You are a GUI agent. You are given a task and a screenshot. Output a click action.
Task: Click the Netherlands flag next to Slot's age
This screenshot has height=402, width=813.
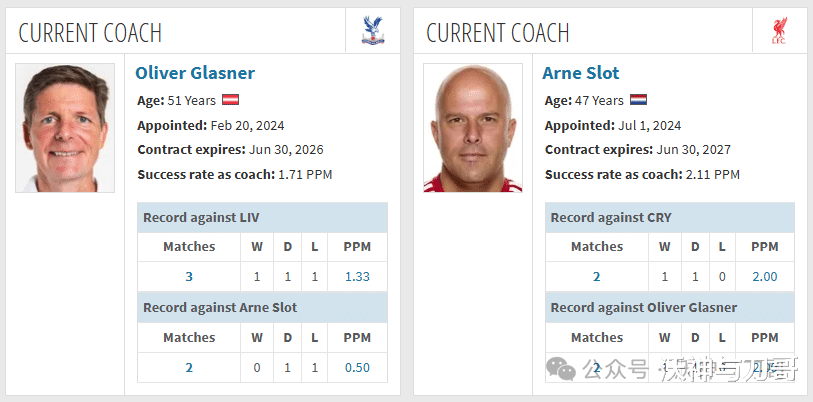(638, 100)
